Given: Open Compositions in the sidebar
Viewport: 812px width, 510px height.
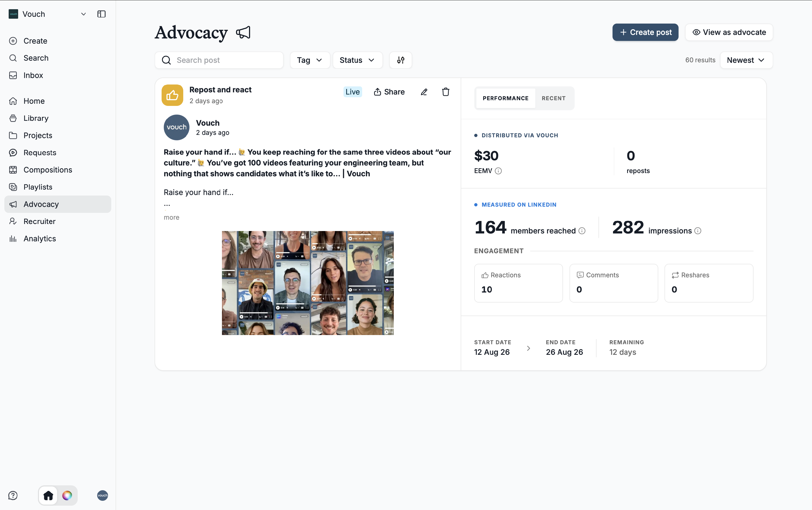Looking at the screenshot, I should coord(58,170).
